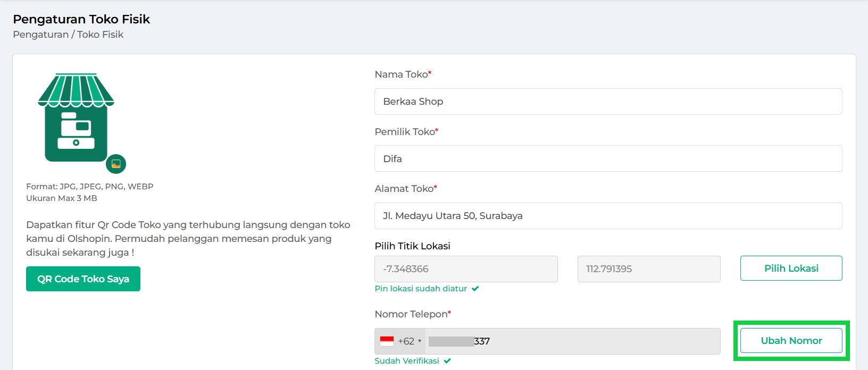Click the longitude field showing 112.791395
Screen dimensions: 868x370
coord(648,269)
